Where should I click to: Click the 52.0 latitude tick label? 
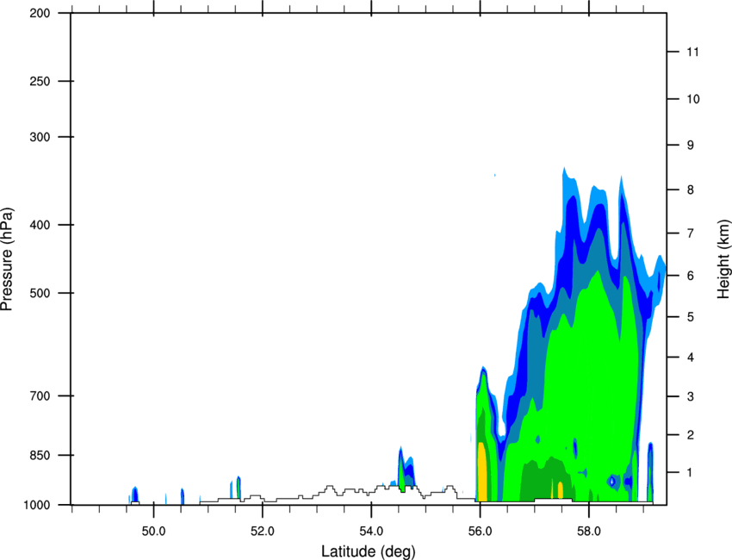click(x=263, y=532)
